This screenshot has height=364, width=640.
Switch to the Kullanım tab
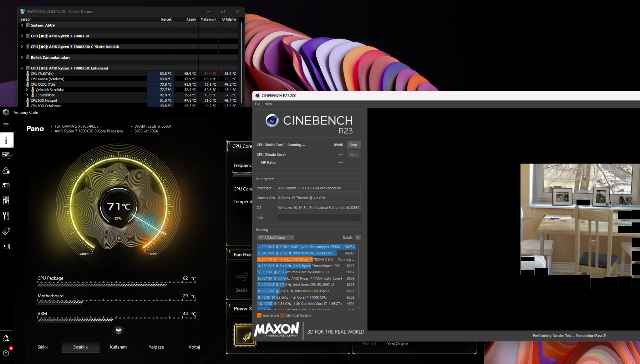(118, 347)
